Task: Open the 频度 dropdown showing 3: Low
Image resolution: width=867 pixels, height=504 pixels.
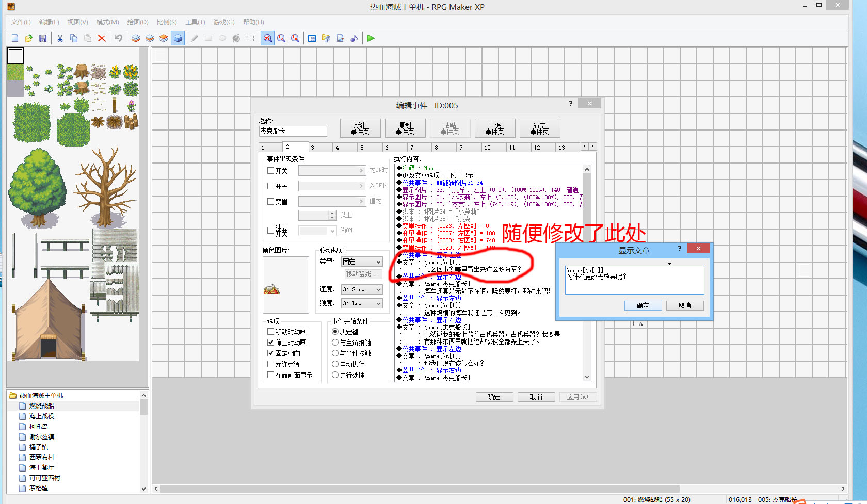Action: coord(362,303)
